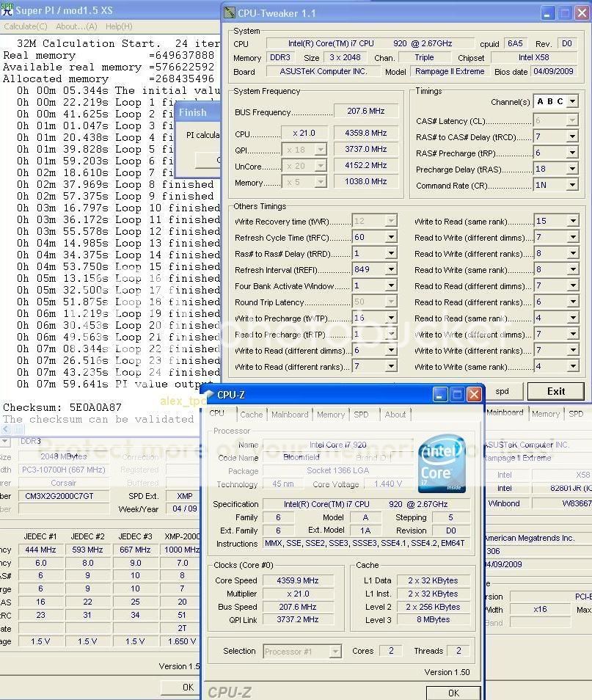This screenshot has width=592, height=700.
Task: Select the "Checksum: 5E0A0A87" line in Super PI
Action: pos(62,407)
